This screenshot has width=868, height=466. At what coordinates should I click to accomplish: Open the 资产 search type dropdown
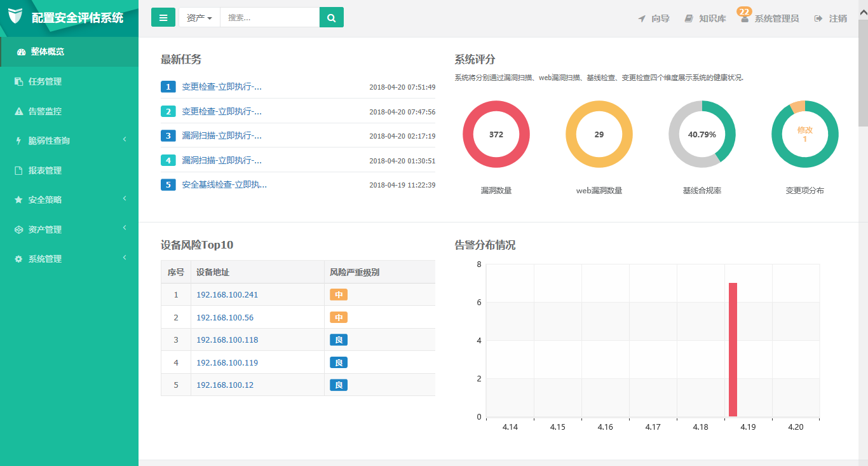[200, 18]
